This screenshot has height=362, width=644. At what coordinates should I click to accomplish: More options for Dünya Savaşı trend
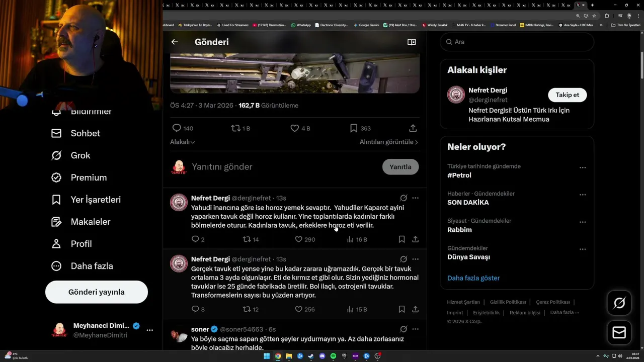tap(583, 249)
